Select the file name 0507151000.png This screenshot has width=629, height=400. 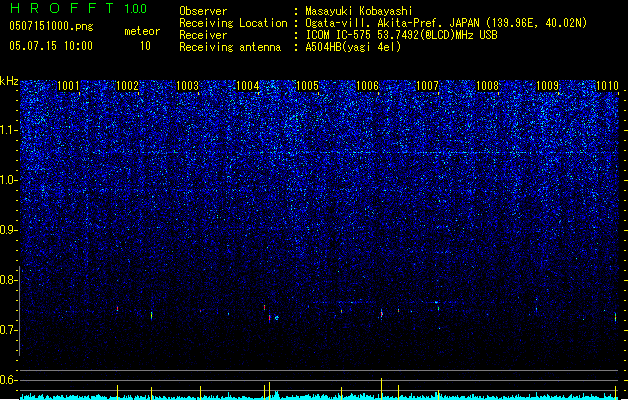[51, 26]
